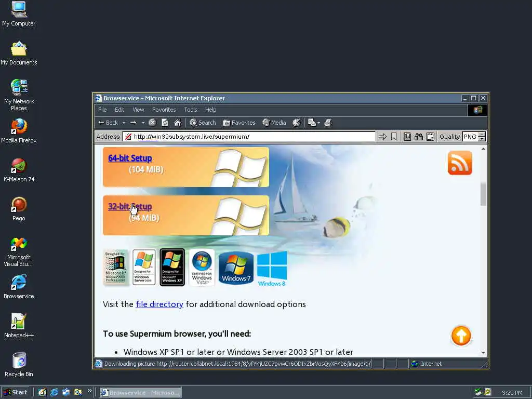Screen dimensions: 532x399
Task: Click the address bar URL field
Action: pyautogui.click(x=249, y=137)
